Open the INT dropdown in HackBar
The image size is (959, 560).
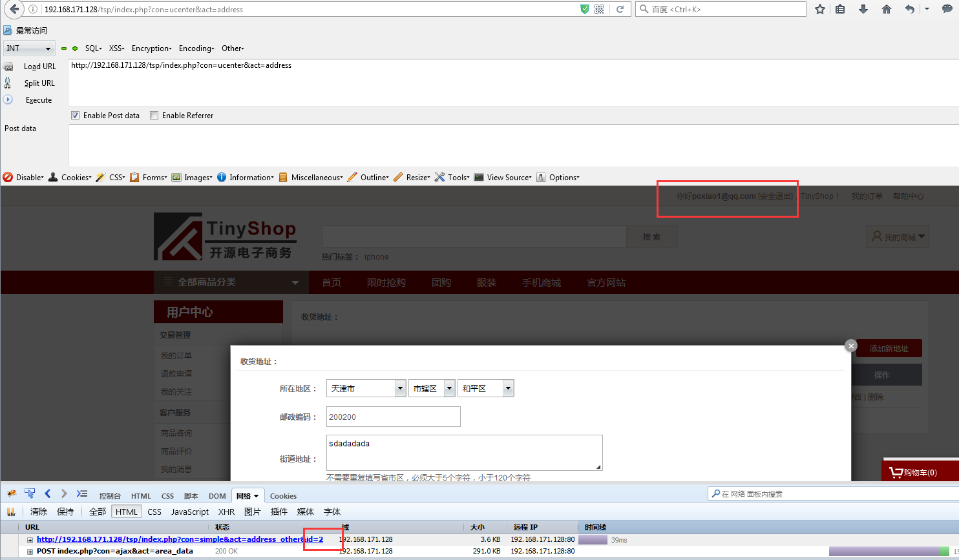click(29, 48)
